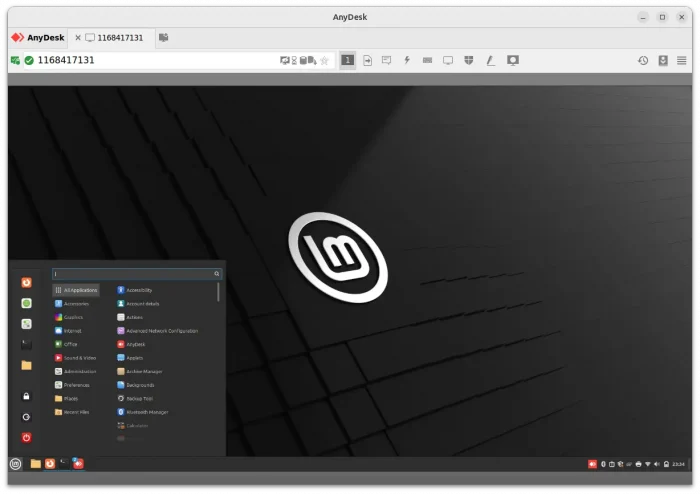This screenshot has height=494, width=700.
Task: Open the display settings monitor icon
Action: [448, 60]
